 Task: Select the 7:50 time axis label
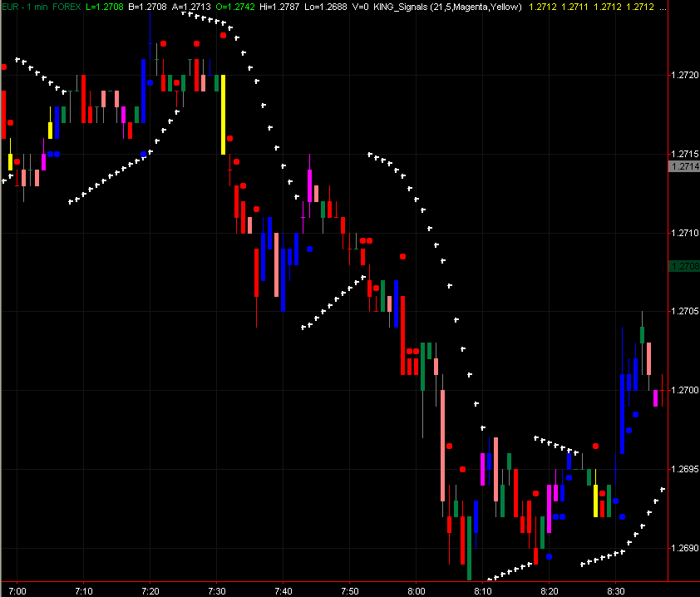coord(350,591)
